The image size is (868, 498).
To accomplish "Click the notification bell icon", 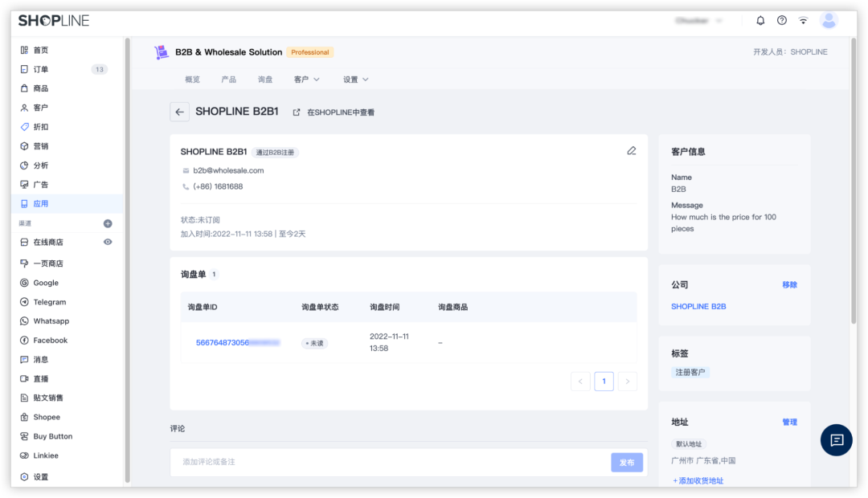I will pos(760,20).
